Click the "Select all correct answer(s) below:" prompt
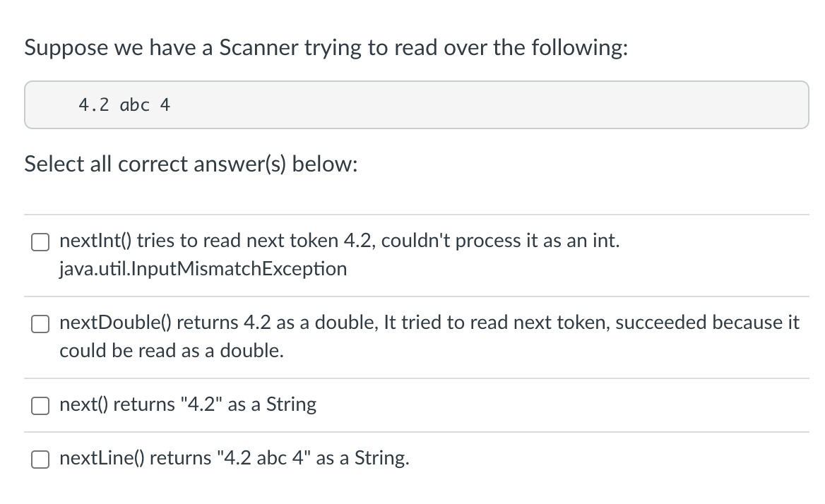 pyautogui.click(x=191, y=164)
